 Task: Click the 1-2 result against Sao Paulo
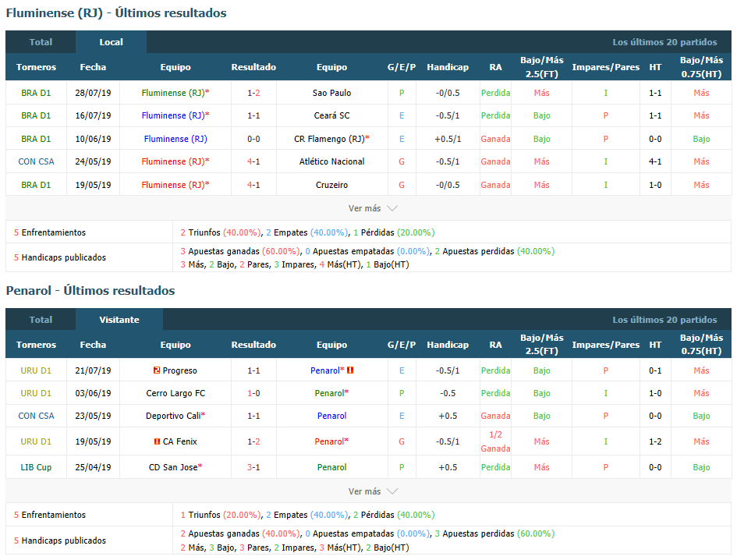pyautogui.click(x=253, y=93)
